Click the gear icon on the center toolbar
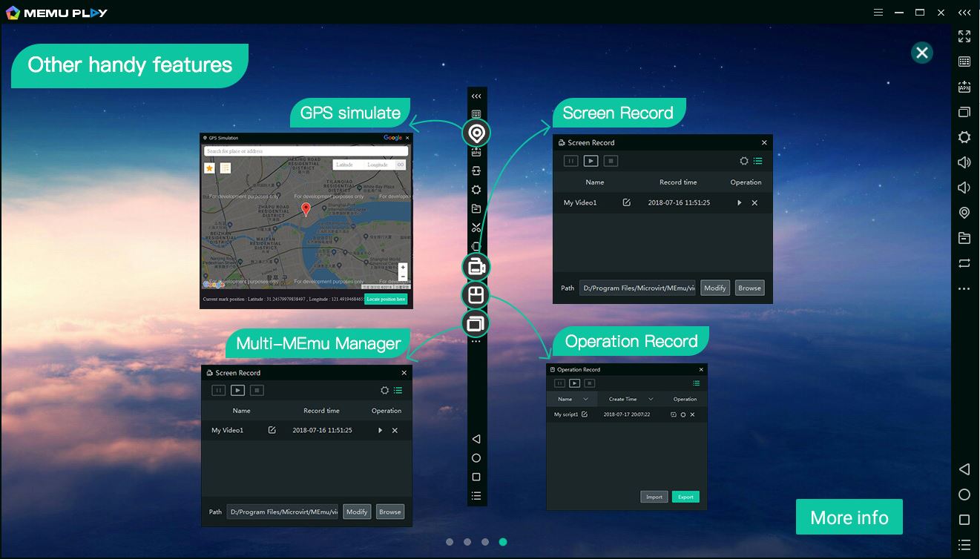The image size is (980, 559). pyautogui.click(x=476, y=190)
